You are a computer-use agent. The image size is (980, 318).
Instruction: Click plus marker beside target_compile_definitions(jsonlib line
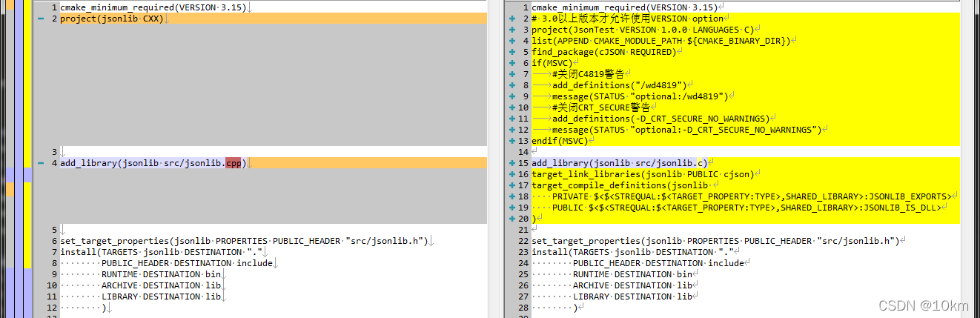(512, 185)
